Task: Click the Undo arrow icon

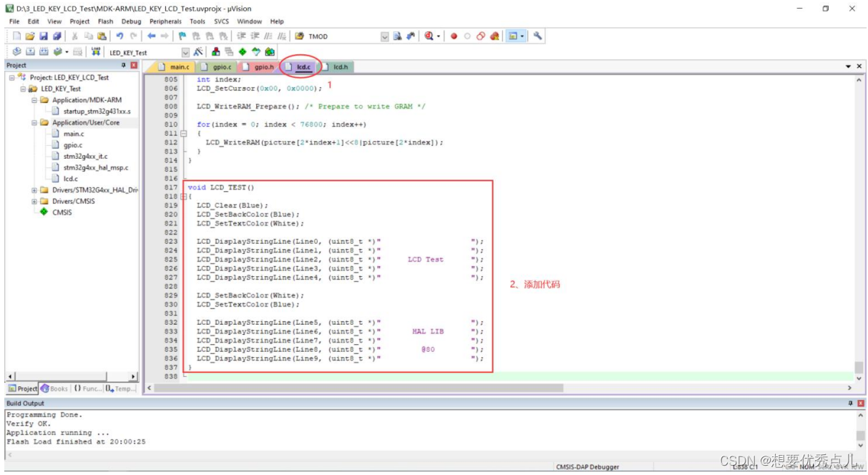Action: point(120,36)
